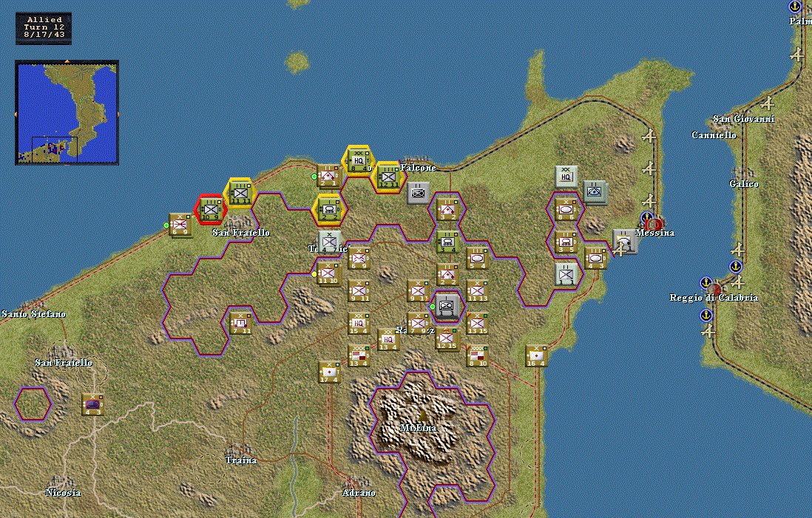Select the 17-4 artillery brigade
Viewport: 812px width, 518px height.
pyautogui.click(x=329, y=372)
